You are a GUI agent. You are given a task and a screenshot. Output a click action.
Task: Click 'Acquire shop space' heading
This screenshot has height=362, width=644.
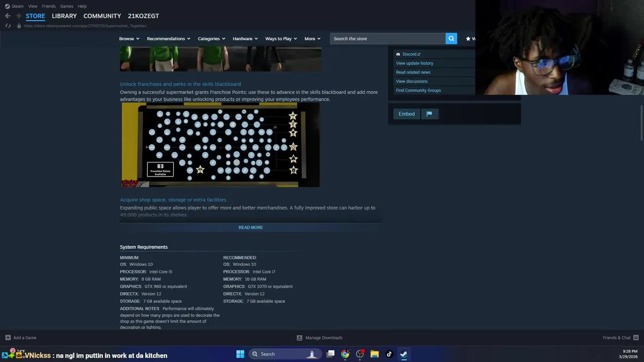[173, 200]
